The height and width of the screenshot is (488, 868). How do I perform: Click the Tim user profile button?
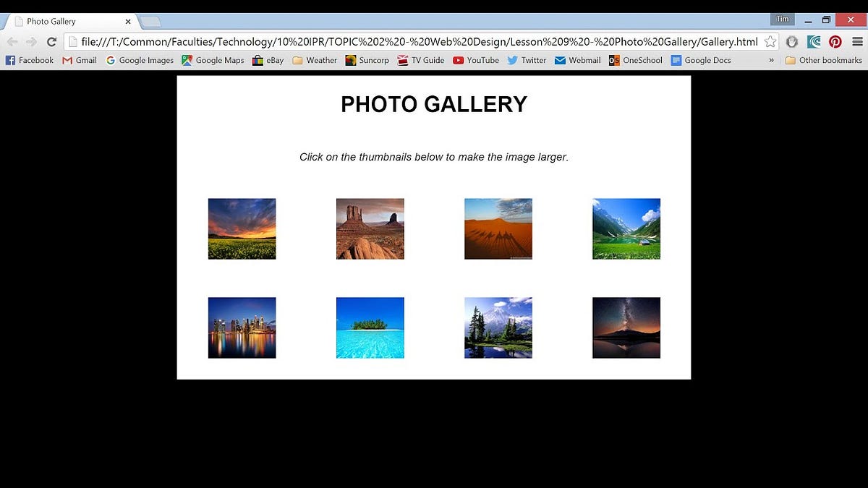(x=782, y=20)
